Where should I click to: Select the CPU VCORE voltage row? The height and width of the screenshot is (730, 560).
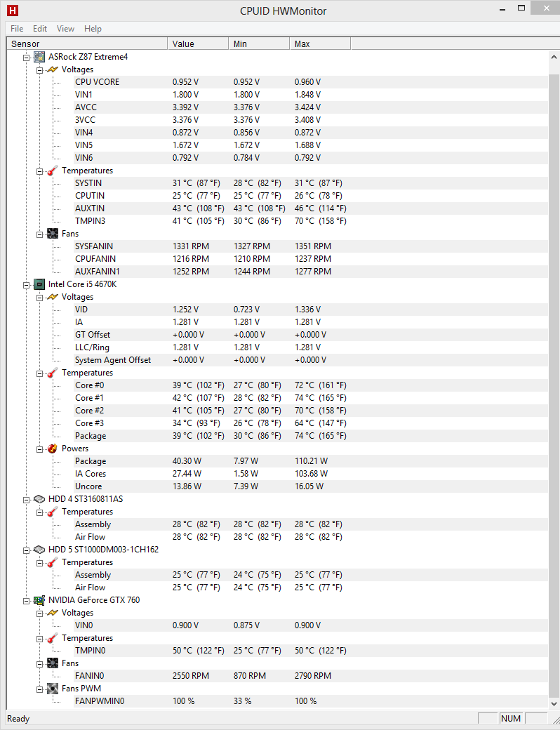(x=98, y=82)
